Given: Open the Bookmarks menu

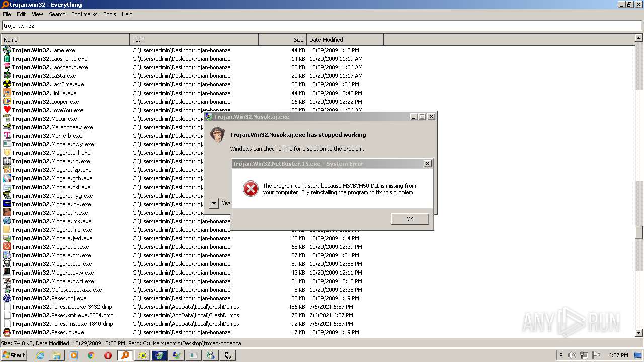Looking at the screenshot, I should [x=84, y=14].
